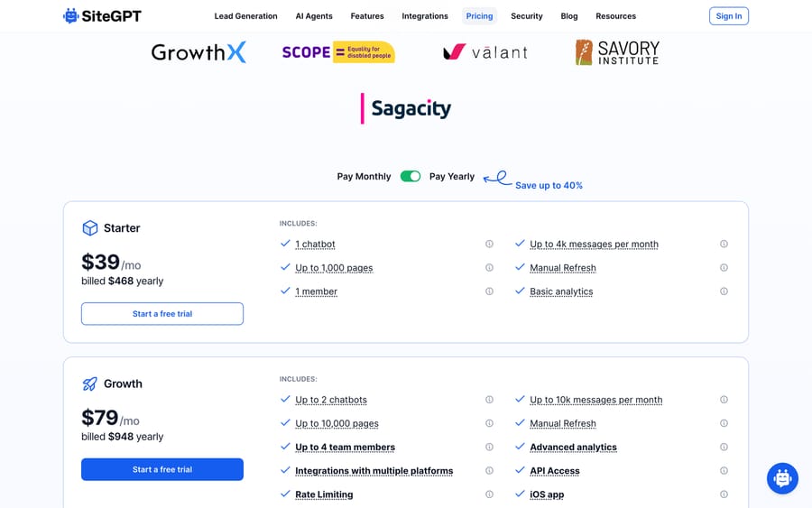The image size is (812, 508).
Task: Click iOS app feature text
Action: [547, 494]
